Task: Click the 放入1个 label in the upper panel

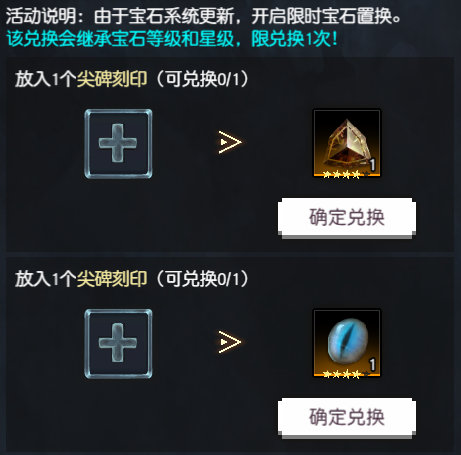Action: pyautogui.click(x=46, y=79)
